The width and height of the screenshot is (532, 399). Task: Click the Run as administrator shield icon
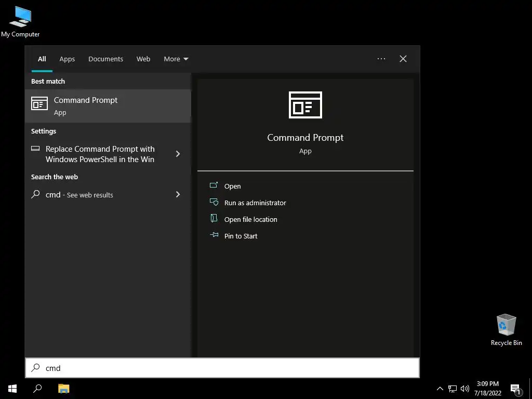(x=214, y=202)
